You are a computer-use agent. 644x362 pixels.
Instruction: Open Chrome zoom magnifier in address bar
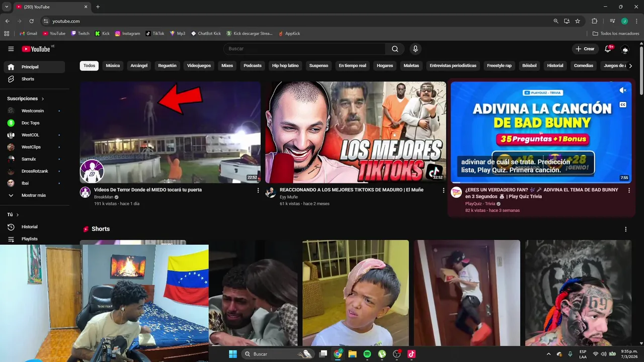tap(556, 21)
